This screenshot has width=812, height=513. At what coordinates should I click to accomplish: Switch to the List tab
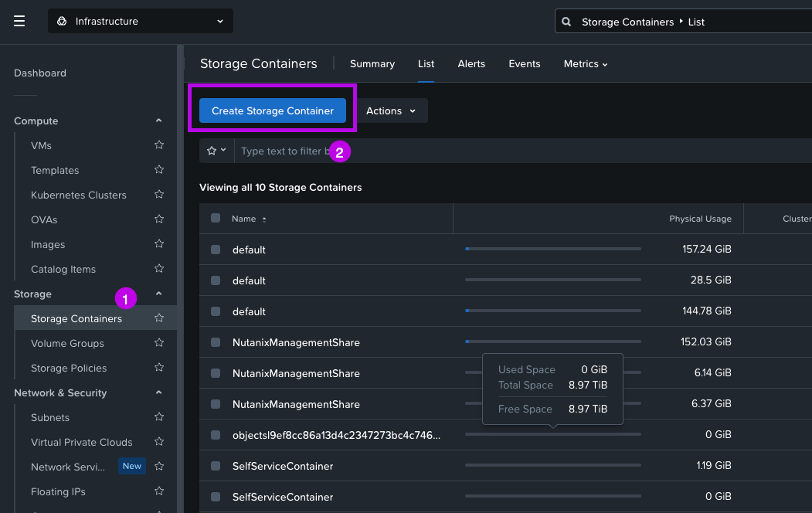point(426,63)
